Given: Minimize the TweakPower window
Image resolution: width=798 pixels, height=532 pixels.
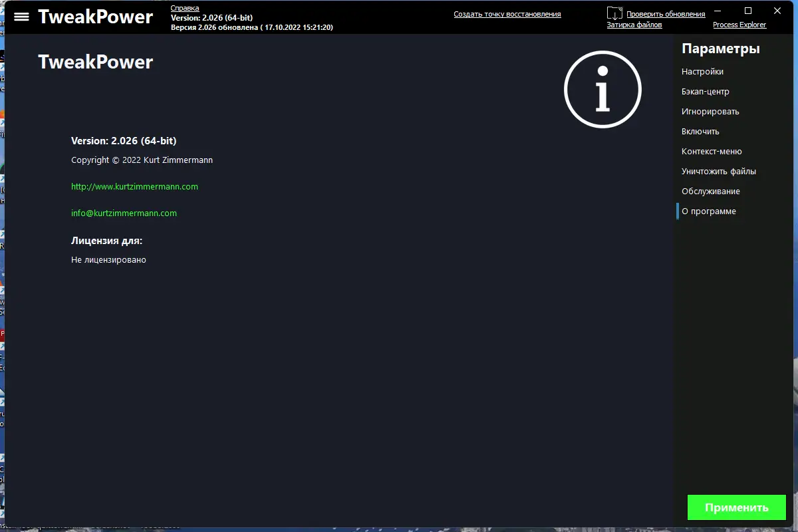Looking at the screenshot, I should click(x=718, y=11).
